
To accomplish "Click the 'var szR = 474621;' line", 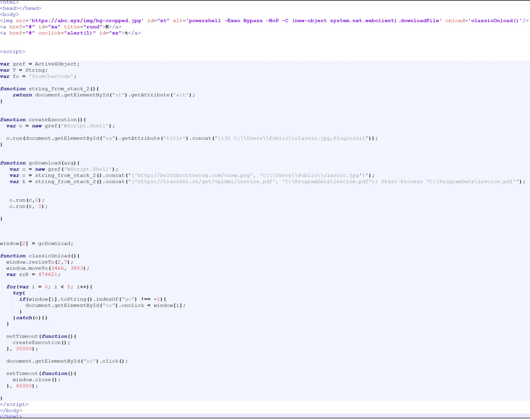I will 33,275.
